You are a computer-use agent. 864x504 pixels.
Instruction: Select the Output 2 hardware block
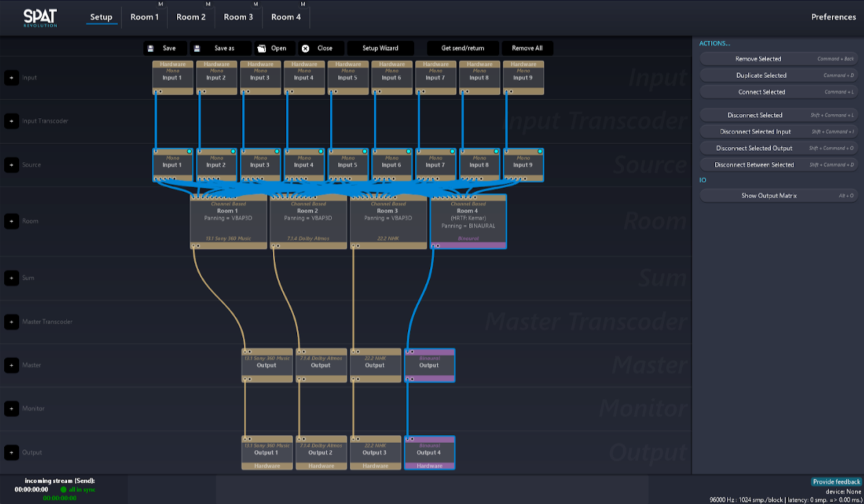click(321, 453)
